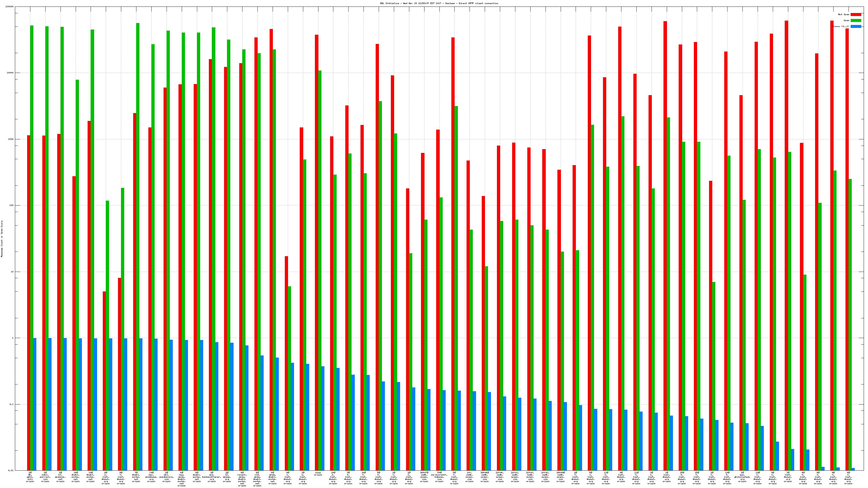Click the bl.spamcop.net origin axis label
This screenshot has height=488, width=868.
[x=60, y=477]
